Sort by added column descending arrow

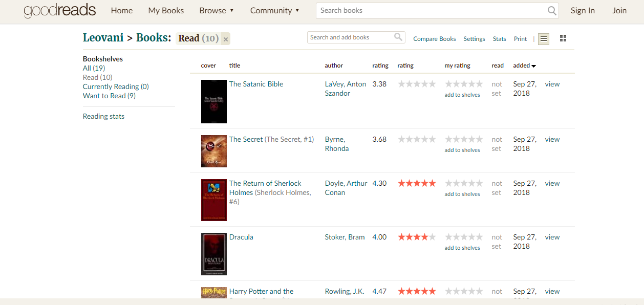click(534, 66)
